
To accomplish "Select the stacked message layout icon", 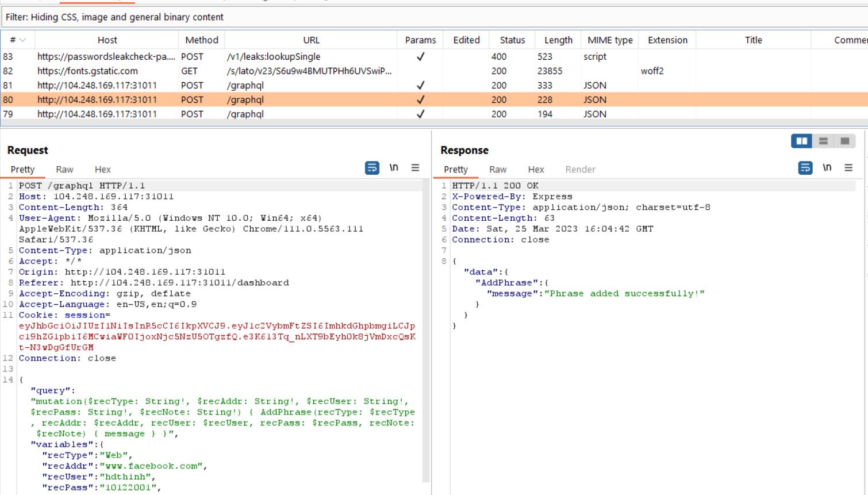I will click(x=824, y=140).
